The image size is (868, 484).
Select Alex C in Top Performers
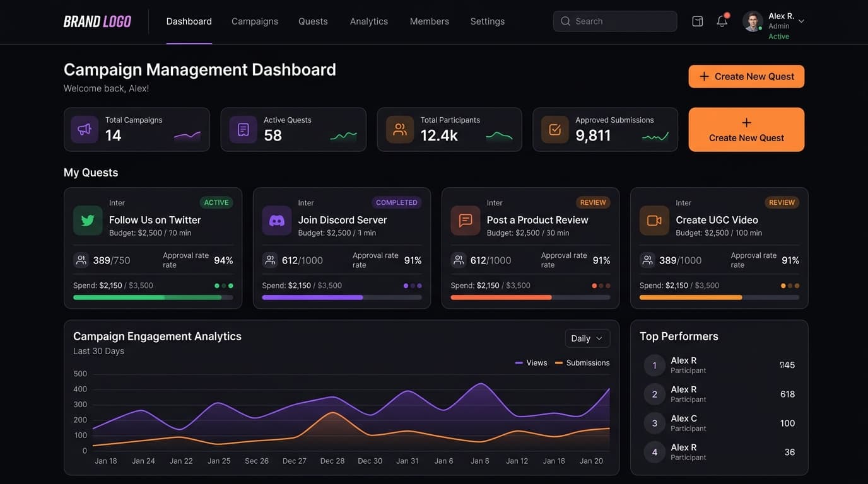pos(684,418)
